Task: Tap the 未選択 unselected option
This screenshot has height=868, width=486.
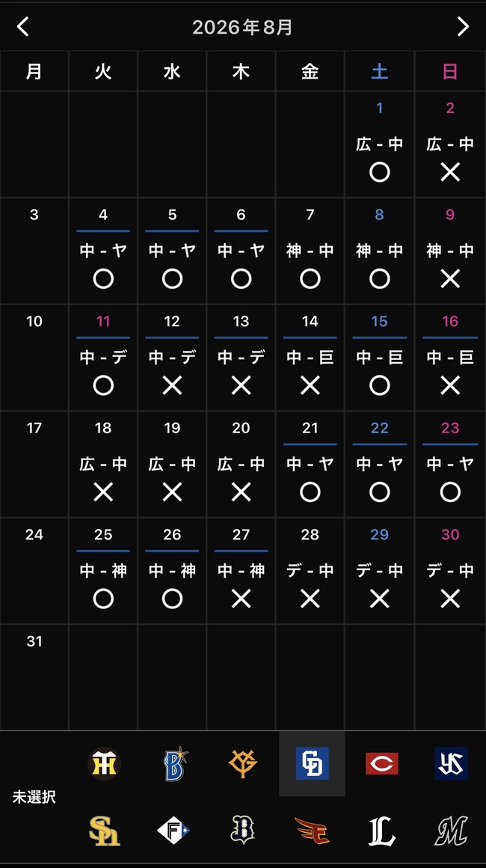Action: [34, 797]
